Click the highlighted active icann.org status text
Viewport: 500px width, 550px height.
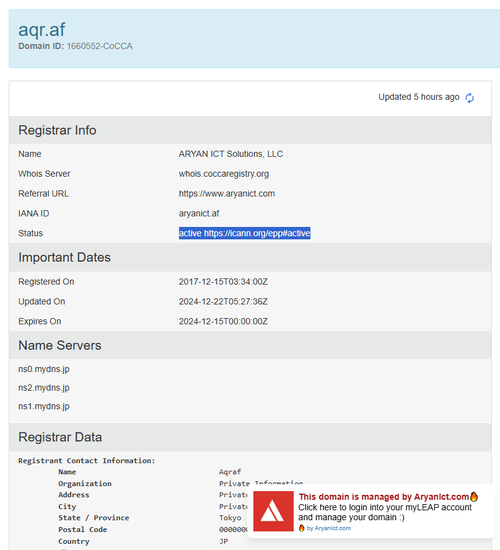coord(245,233)
